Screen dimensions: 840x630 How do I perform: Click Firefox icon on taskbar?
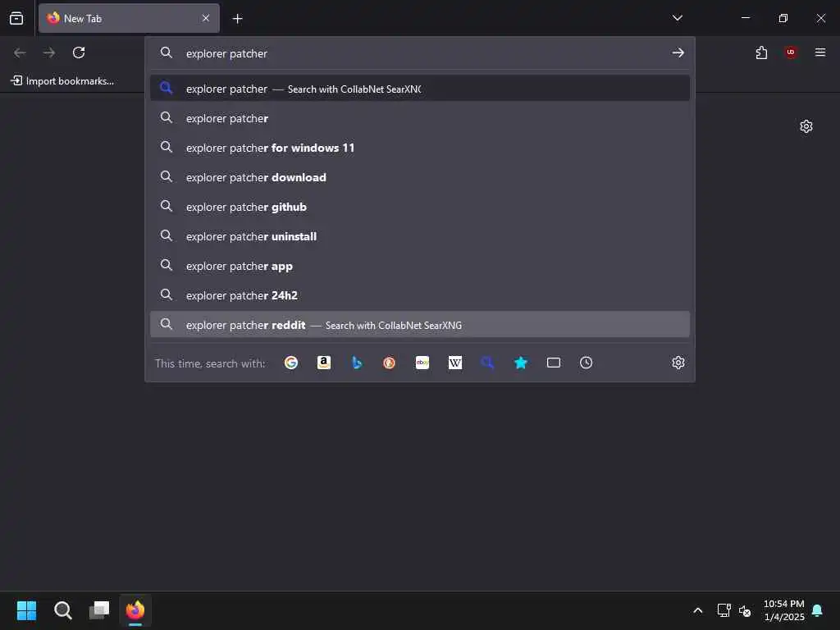coord(135,610)
